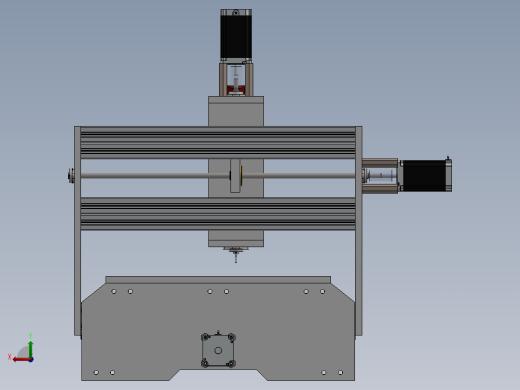Screen dimensions: 520x390
Task: Select the upper aluminum extrusion rail
Action: (218, 143)
